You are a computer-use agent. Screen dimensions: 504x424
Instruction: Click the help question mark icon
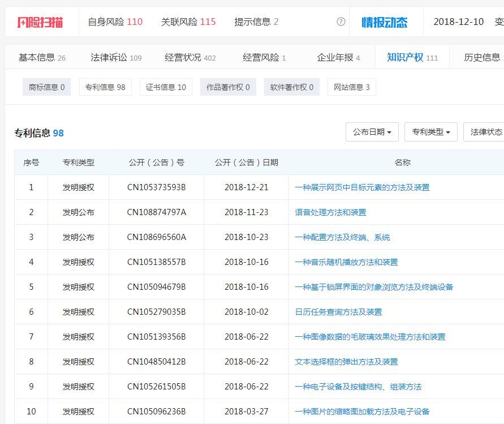click(341, 22)
